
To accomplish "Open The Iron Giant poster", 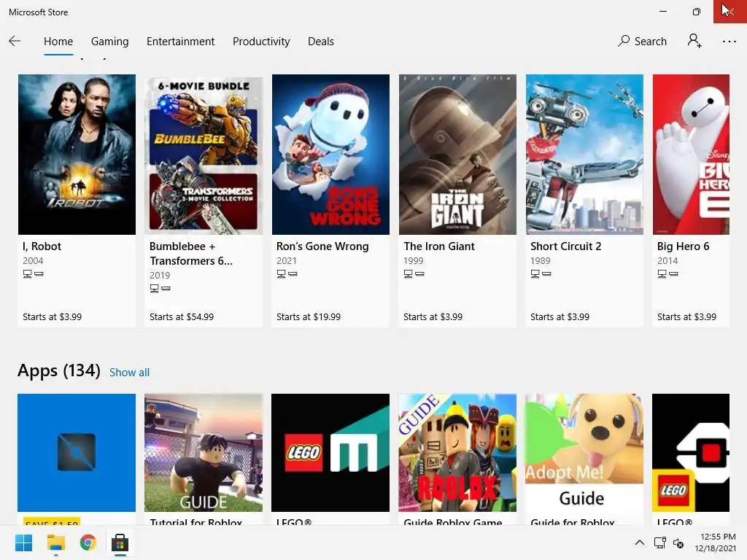I will click(x=457, y=155).
